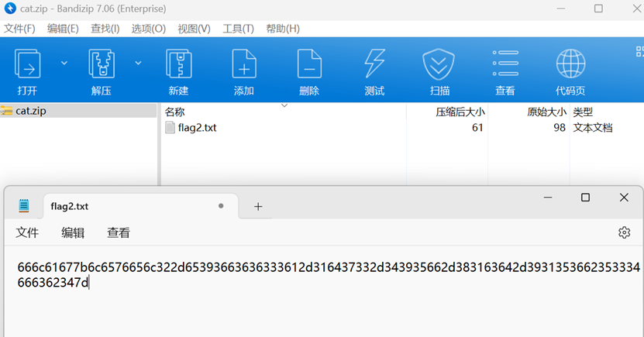
Task: Click the Add (添加) file icon
Action: coord(244,64)
